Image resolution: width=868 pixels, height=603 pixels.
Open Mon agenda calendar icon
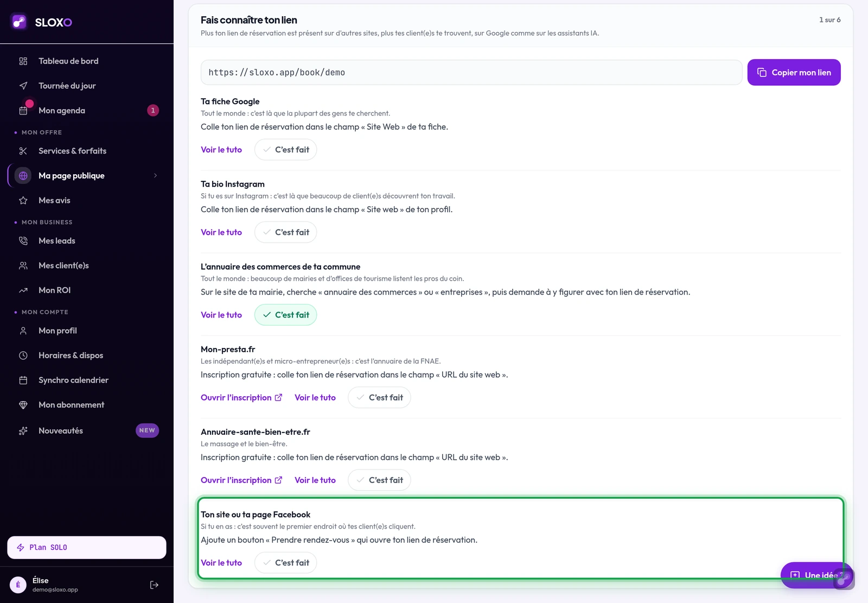tap(23, 111)
